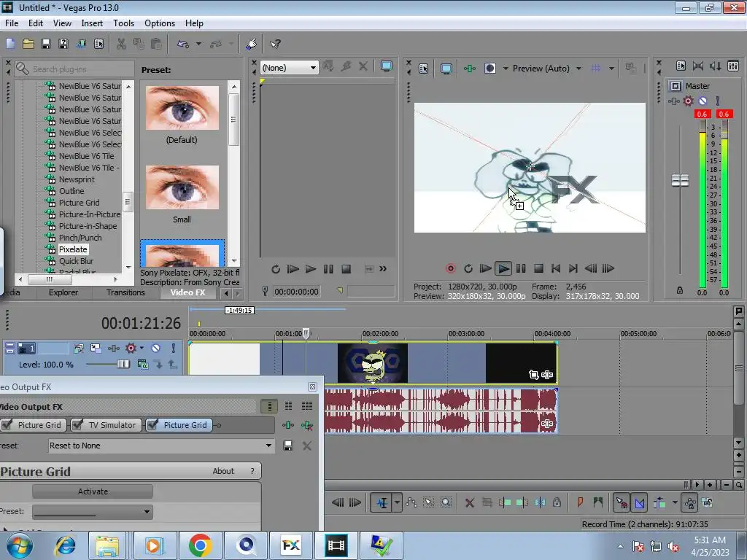Open the Tools menu

click(x=123, y=23)
